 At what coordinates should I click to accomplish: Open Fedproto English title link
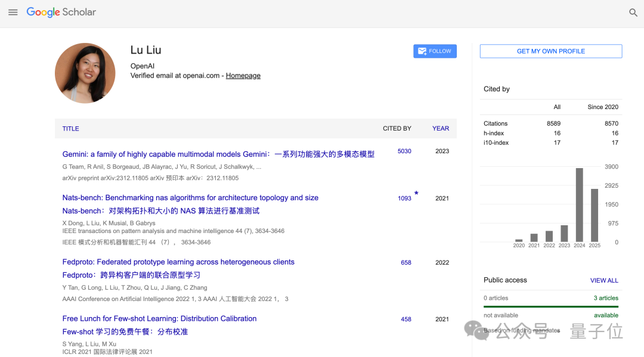[178, 262]
